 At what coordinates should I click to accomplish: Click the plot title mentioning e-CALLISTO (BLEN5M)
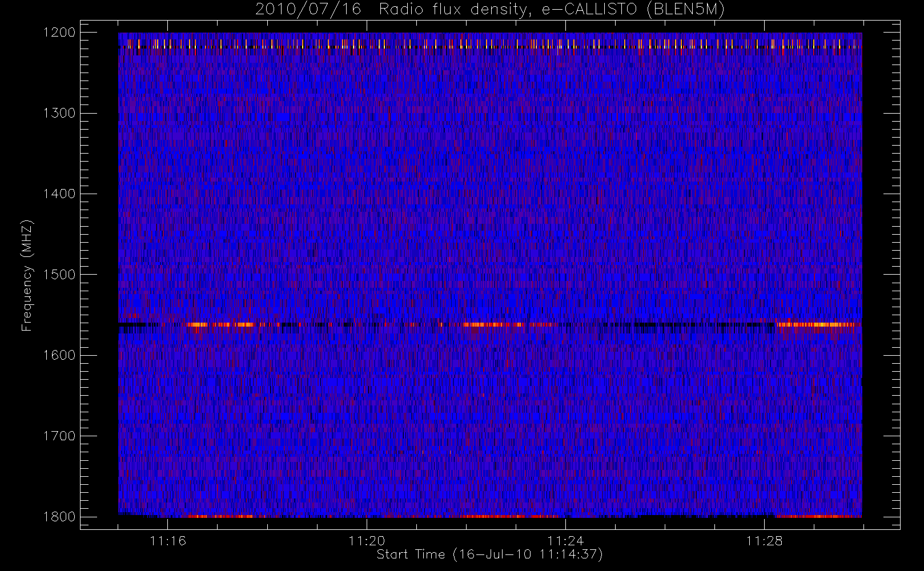489,10
